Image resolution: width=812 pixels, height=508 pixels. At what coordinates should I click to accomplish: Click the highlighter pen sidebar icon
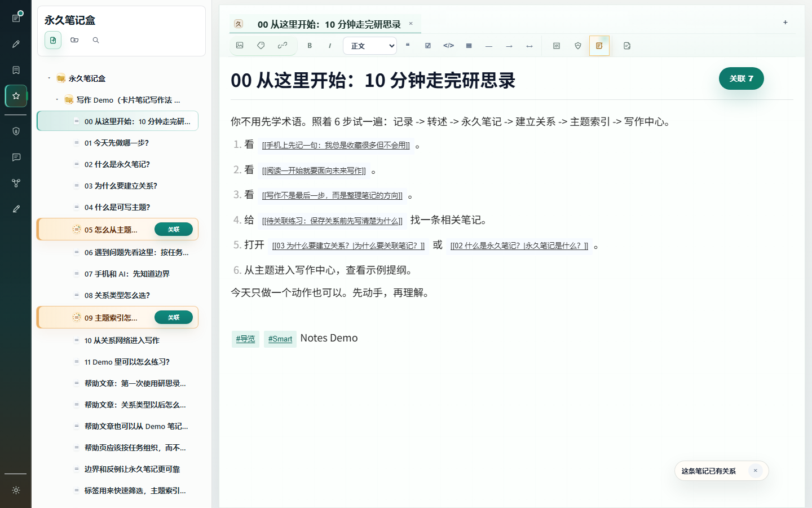tap(16, 209)
